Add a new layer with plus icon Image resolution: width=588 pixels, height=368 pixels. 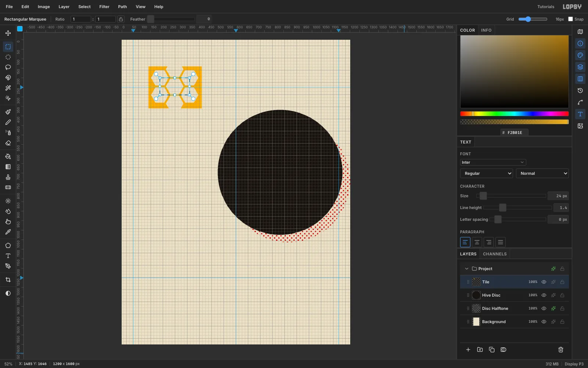[468, 350]
